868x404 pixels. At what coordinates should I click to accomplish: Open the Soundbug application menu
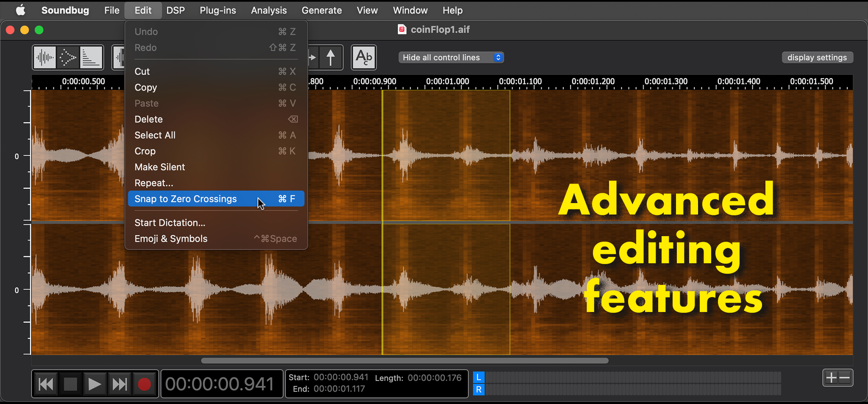65,10
